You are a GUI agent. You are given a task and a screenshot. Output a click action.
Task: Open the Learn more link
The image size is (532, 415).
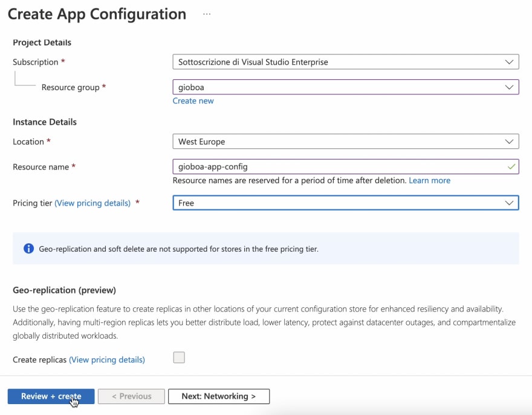tap(430, 180)
